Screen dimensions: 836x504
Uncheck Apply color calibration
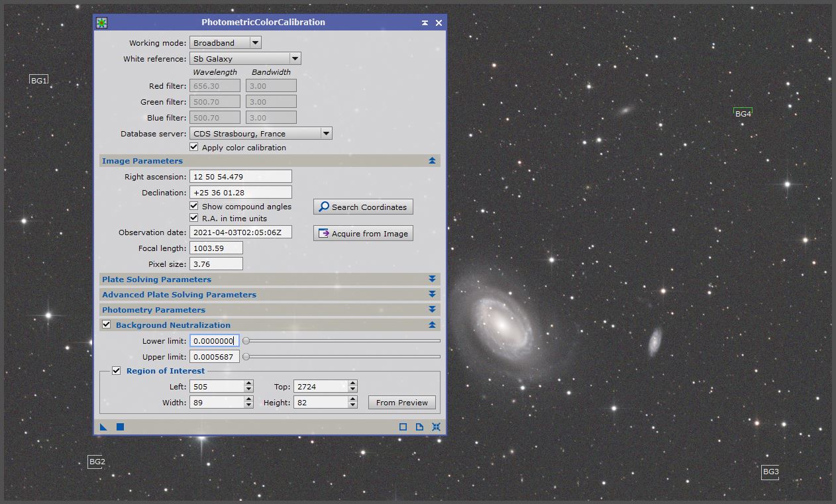(194, 147)
